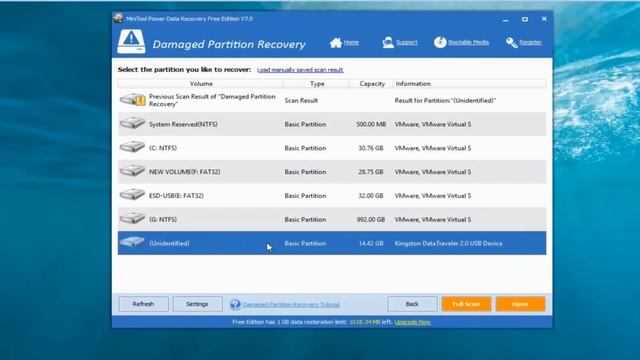
Task: Select the System Reserved(NTFS) row
Action: tap(332, 124)
